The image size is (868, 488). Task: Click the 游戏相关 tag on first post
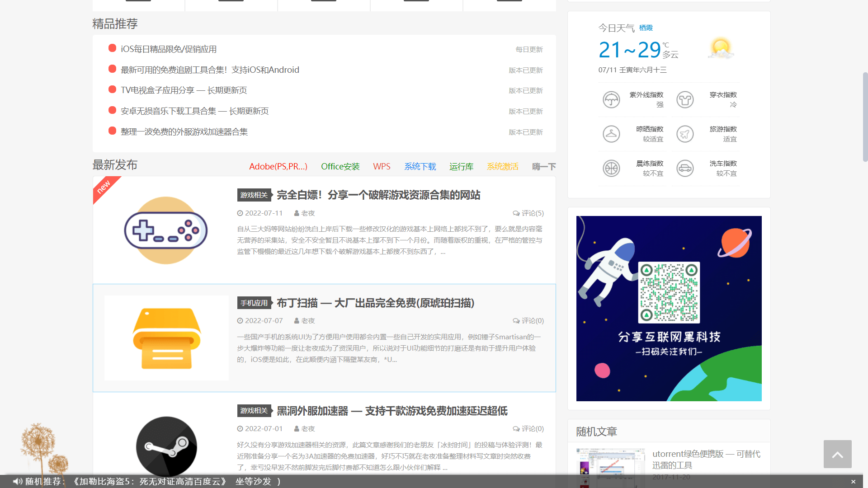[254, 195]
